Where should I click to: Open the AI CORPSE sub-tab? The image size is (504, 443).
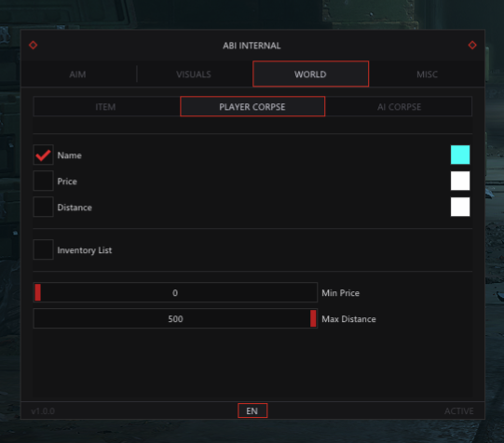click(399, 107)
